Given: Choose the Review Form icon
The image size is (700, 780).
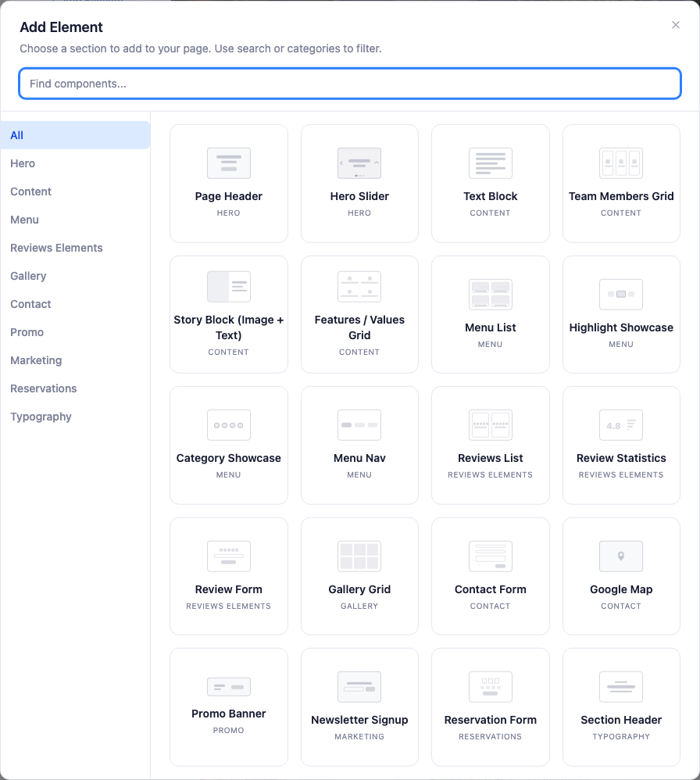Looking at the screenshot, I should coord(229,556).
